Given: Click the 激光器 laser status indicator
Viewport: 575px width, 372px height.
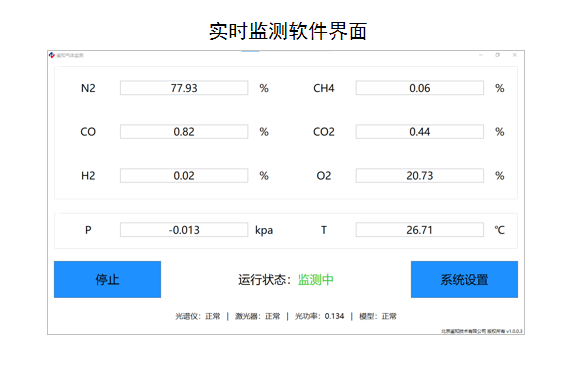Looking at the screenshot, I should (x=257, y=316).
